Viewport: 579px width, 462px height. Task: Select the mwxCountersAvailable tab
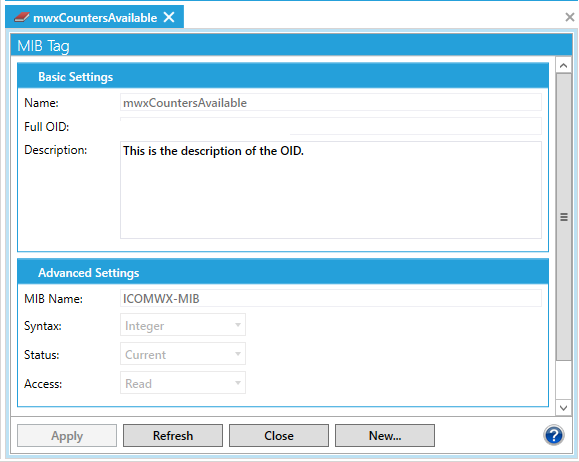click(x=95, y=18)
